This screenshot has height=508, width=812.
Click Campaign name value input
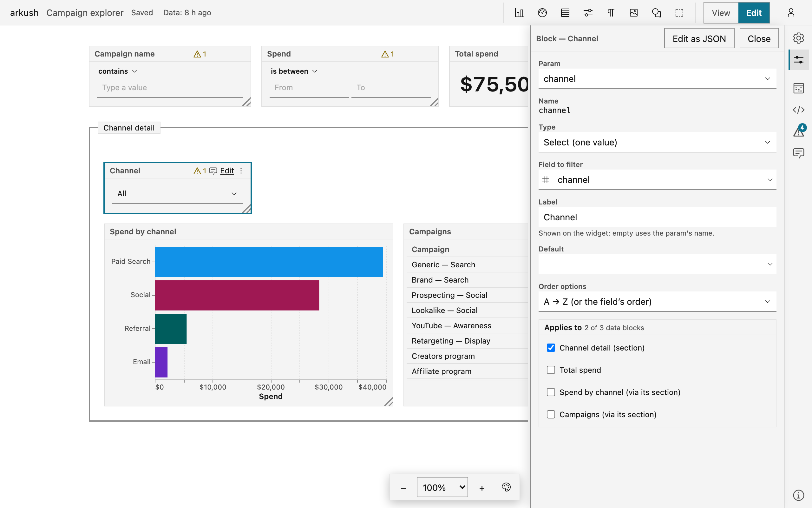[x=170, y=88]
